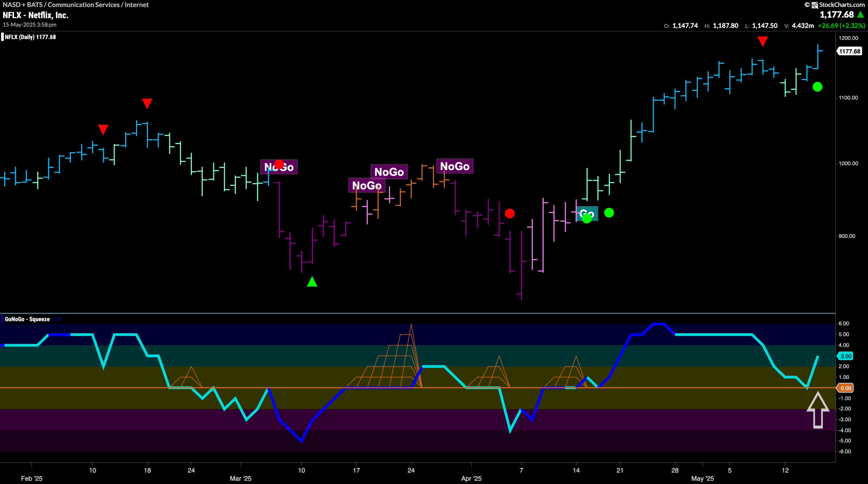The width and height of the screenshot is (868, 484).
Task: Click the 1200.00 price axis label
Action: 848,38
